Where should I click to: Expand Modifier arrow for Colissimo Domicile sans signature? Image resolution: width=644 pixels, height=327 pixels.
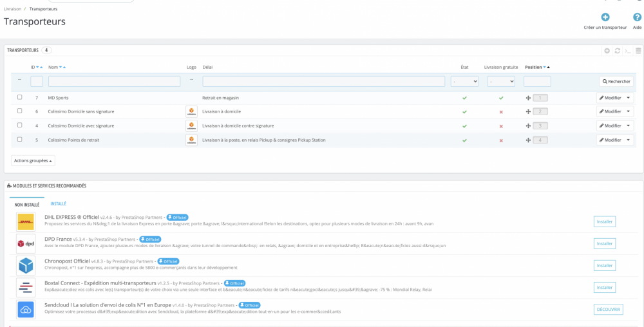[629, 111]
